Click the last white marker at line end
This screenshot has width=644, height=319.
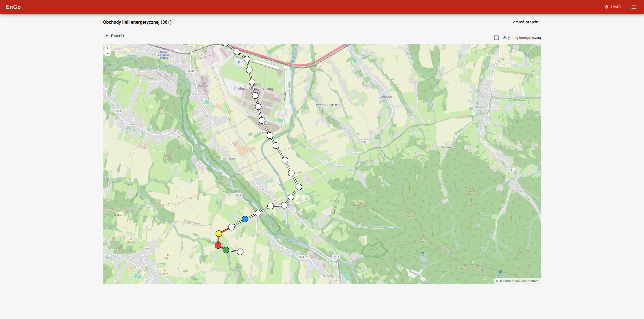(x=240, y=252)
